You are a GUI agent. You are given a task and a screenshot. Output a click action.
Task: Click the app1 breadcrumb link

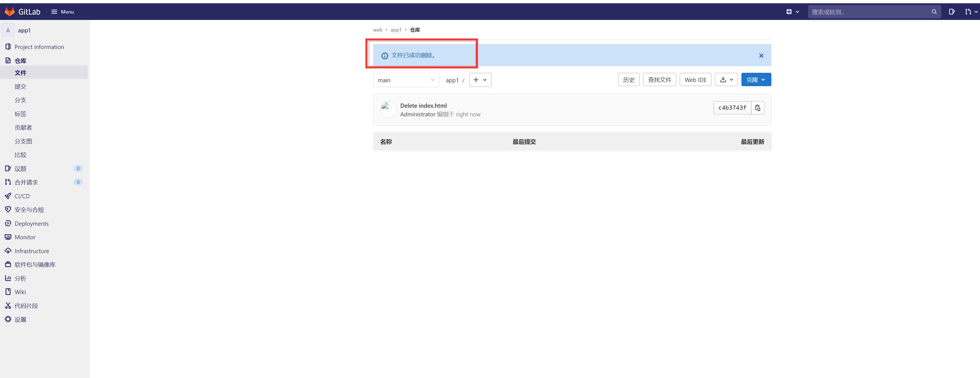tap(396, 30)
